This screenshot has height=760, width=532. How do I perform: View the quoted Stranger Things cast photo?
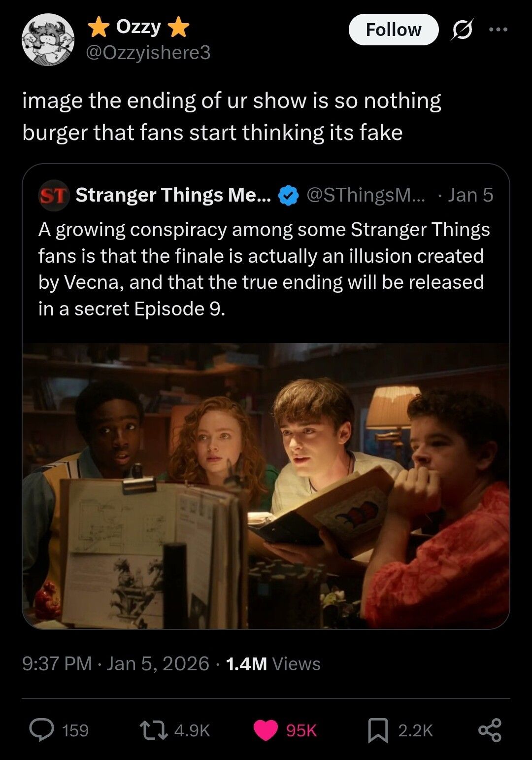(266, 486)
